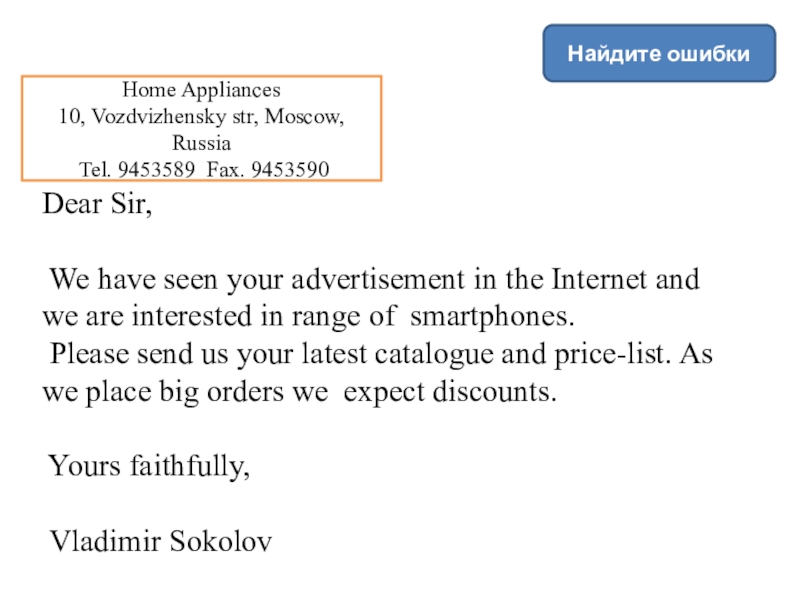The height and width of the screenshot is (600, 800).
Task: Click the word smartphones
Action: coord(494,318)
